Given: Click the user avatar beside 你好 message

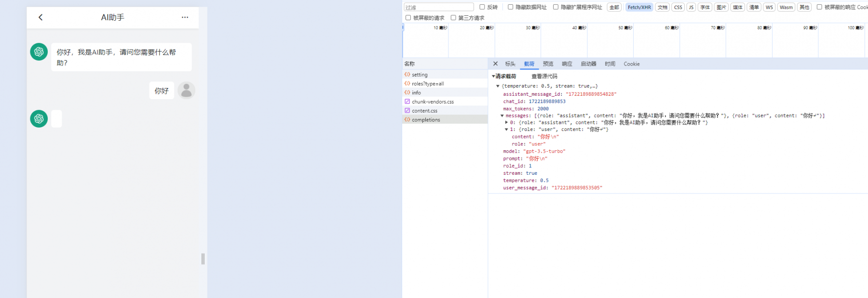Looking at the screenshot, I should (186, 91).
